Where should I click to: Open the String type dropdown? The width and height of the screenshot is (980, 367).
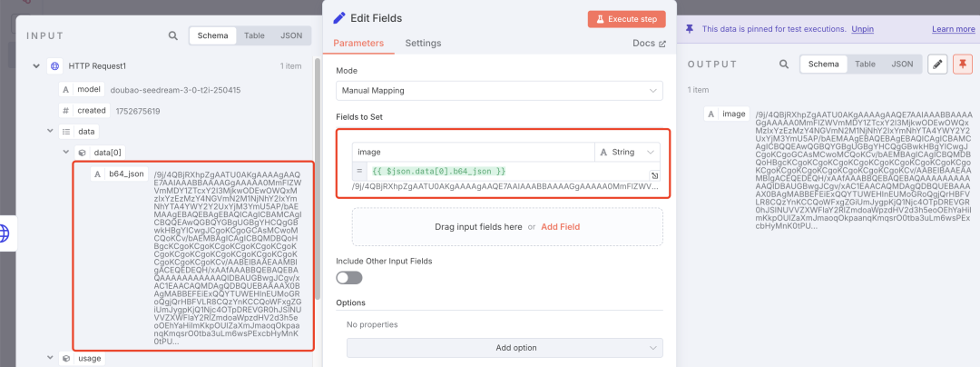pyautogui.click(x=627, y=152)
